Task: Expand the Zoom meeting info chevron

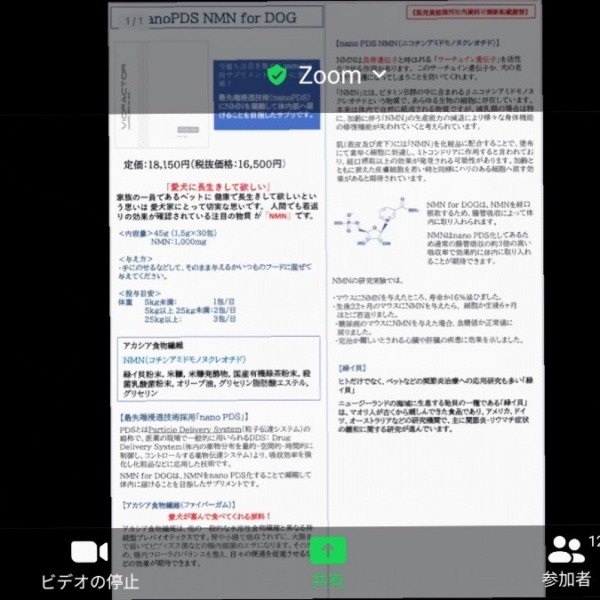Action: click(x=379, y=74)
